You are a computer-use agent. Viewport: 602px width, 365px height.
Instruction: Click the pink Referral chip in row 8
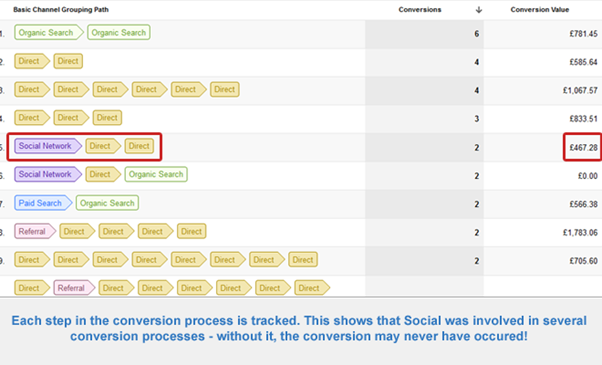click(x=35, y=231)
